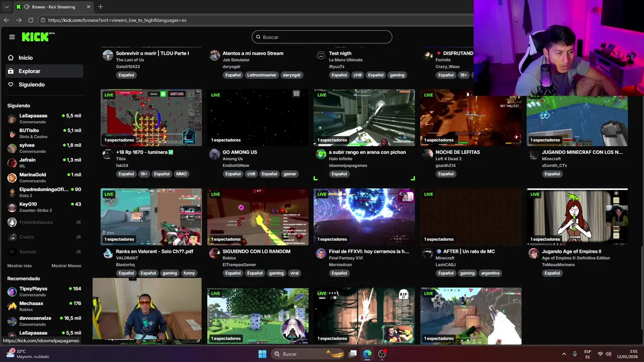Select the Latinostreamer tag
The width and height of the screenshot is (644, 362).
(x=262, y=75)
